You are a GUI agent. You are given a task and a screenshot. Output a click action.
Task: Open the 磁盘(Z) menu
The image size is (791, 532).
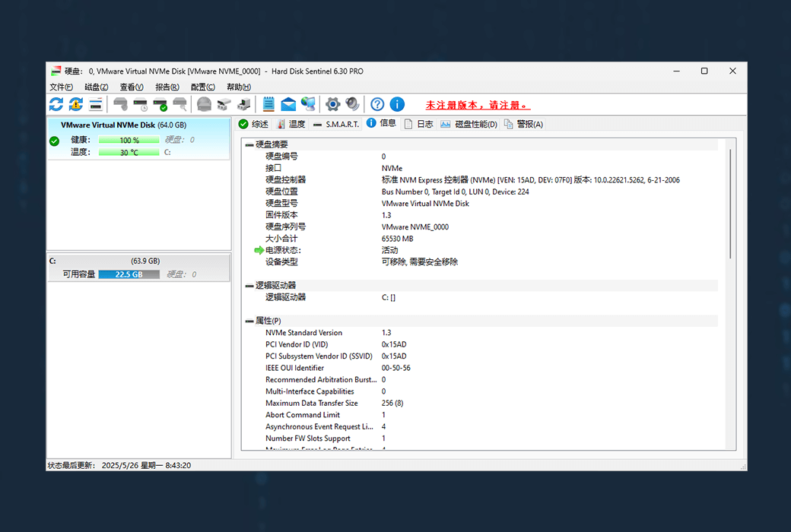[97, 87]
